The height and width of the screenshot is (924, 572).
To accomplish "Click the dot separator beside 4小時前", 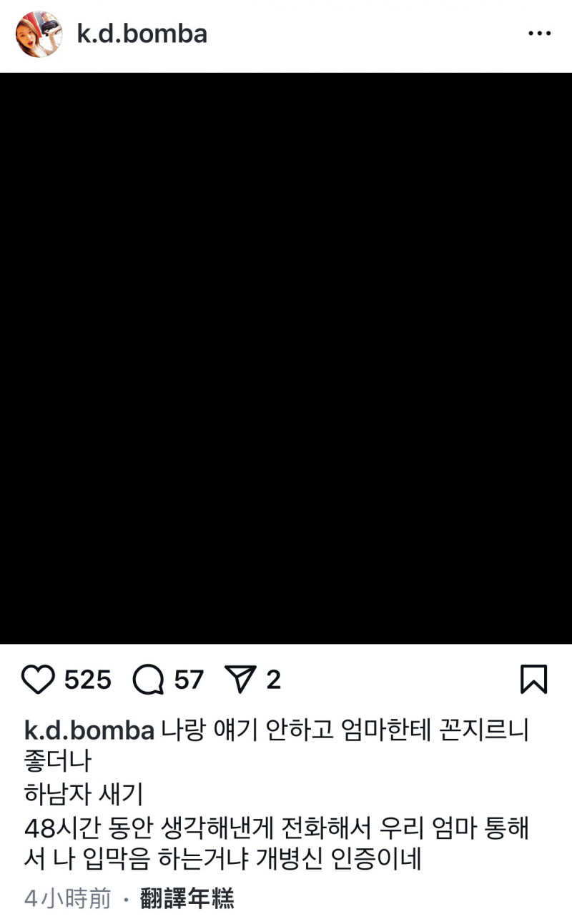I will click(127, 899).
